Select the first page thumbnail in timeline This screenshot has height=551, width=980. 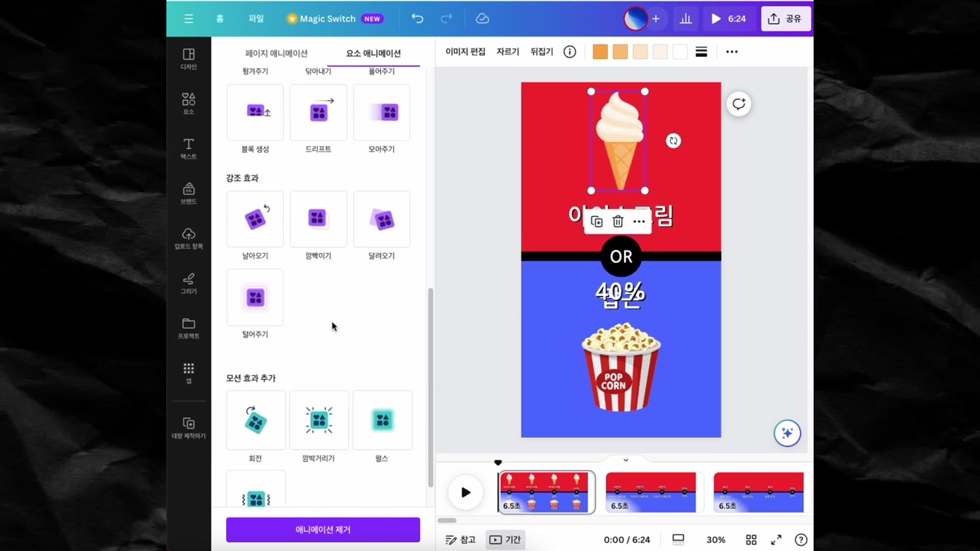point(547,492)
